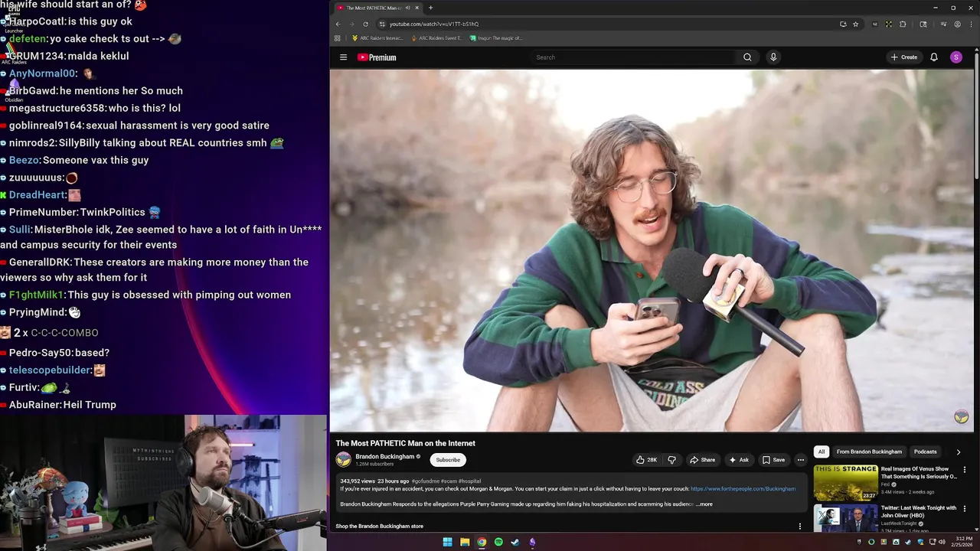Open forthepeople.com/Buckingham link
Screen dimensions: 980x551
click(743, 489)
